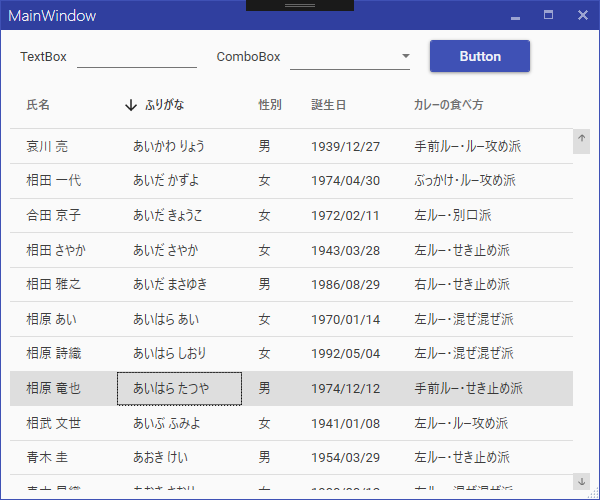Click the sort arrow icon beside ふりがな
Image resolution: width=600 pixels, height=500 pixels.
tap(131, 105)
